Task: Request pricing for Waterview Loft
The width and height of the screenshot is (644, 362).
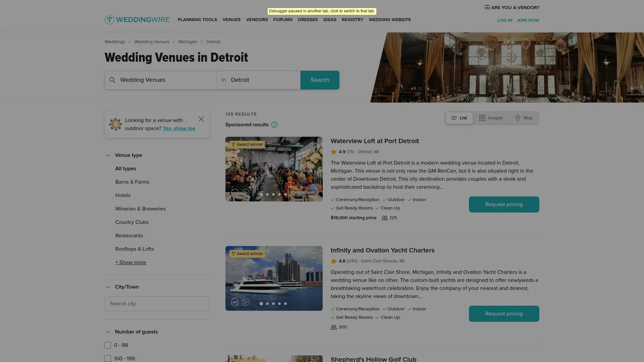Action: [x=504, y=204]
